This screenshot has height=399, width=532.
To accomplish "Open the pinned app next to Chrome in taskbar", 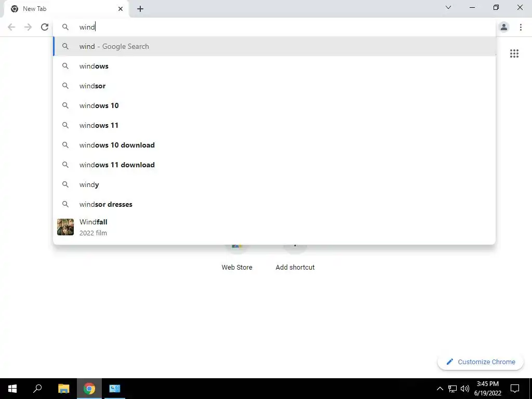I will 115,389.
